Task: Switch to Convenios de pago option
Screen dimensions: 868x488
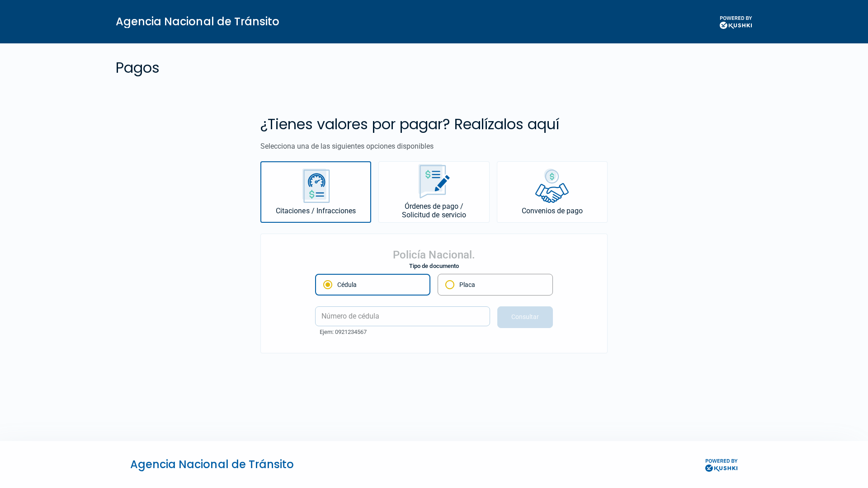Action: click(552, 192)
